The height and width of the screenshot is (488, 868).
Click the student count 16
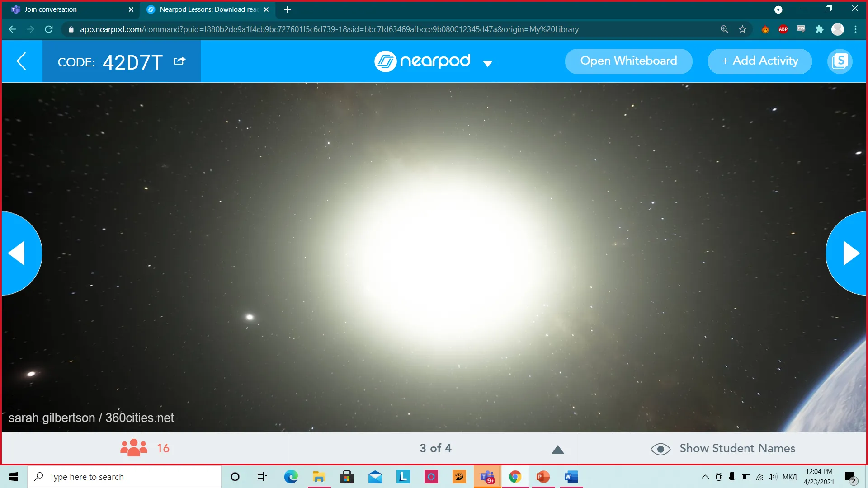[x=163, y=448]
